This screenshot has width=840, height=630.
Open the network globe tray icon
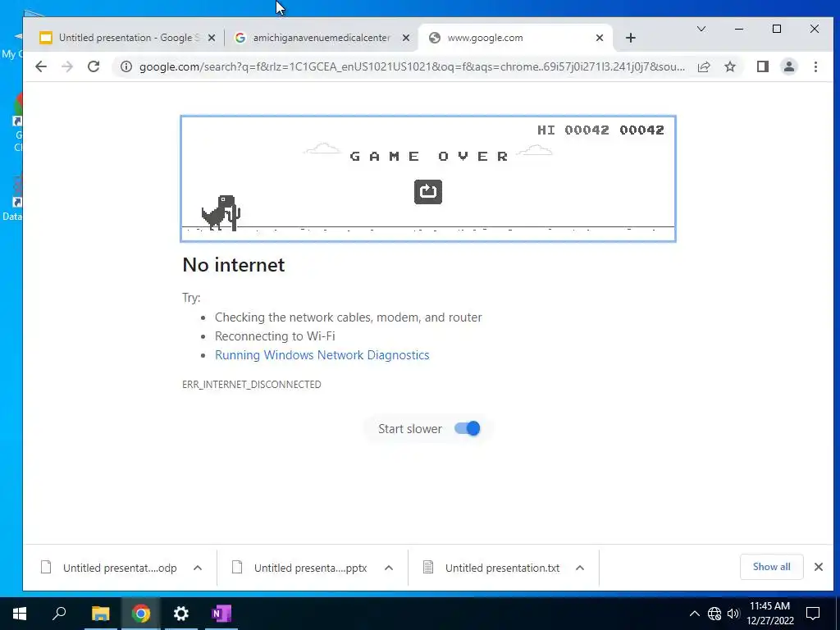click(714, 614)
